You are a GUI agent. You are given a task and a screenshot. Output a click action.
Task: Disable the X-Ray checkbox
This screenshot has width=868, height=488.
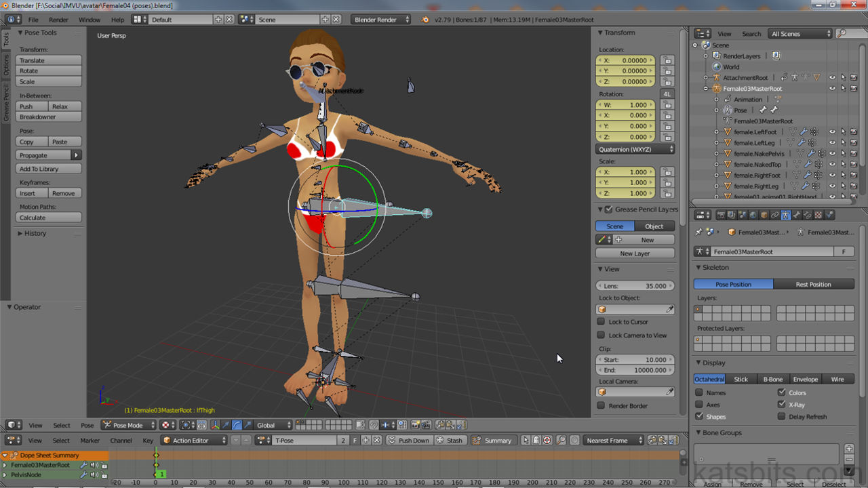[x=782, y=405]
